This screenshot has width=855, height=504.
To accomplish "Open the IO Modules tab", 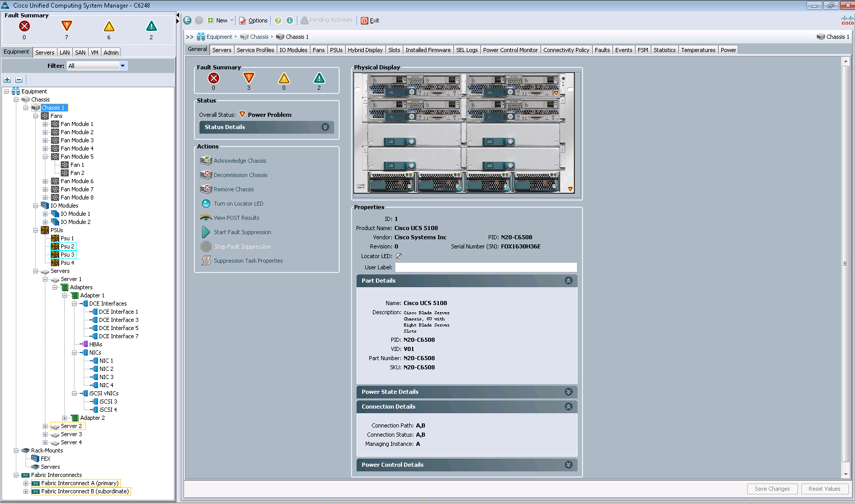I will 293,50.
